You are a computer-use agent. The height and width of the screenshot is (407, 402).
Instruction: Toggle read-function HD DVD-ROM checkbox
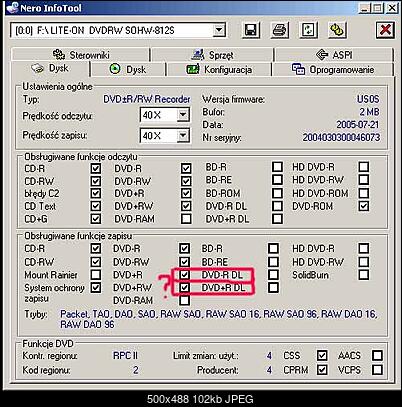click(x=364, y=193)
